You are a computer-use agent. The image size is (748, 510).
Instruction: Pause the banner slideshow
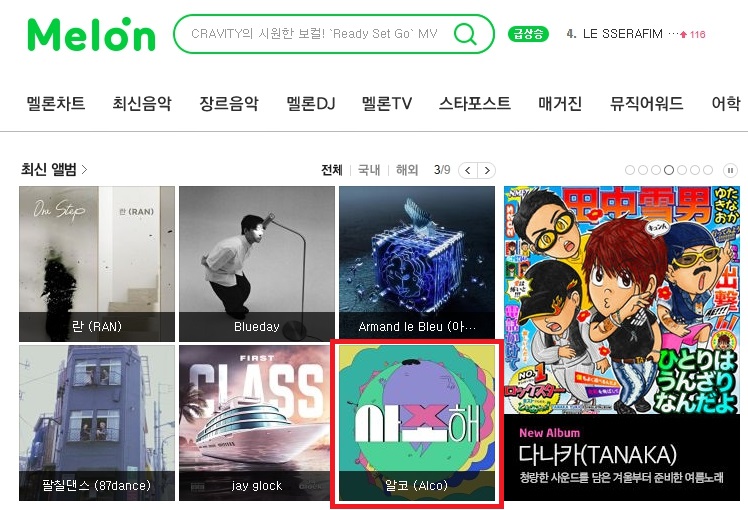tap(730, 170)
